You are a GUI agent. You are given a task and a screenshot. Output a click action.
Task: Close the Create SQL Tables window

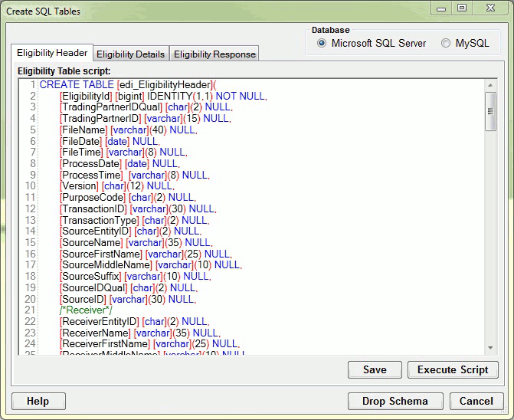(490, 8)
